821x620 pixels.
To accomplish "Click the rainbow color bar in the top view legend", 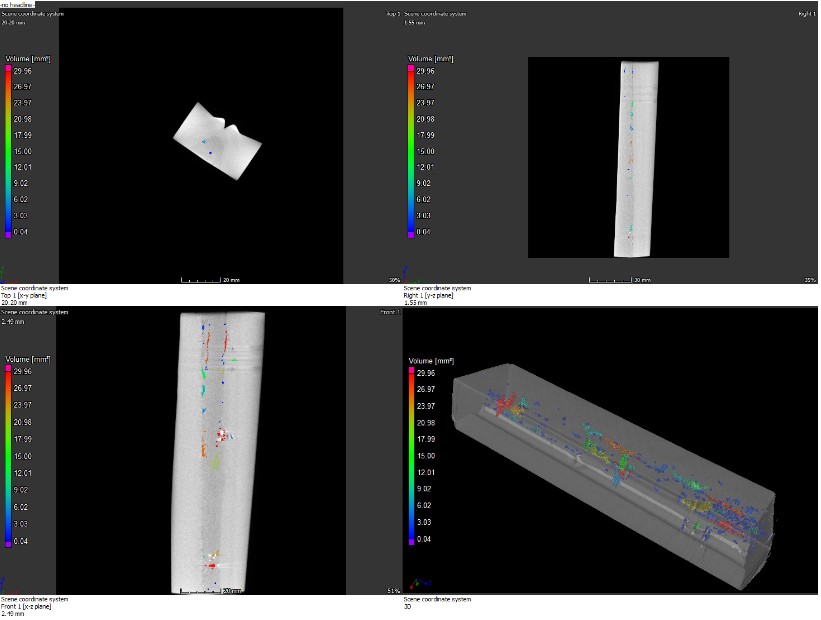I will (8, 151).
